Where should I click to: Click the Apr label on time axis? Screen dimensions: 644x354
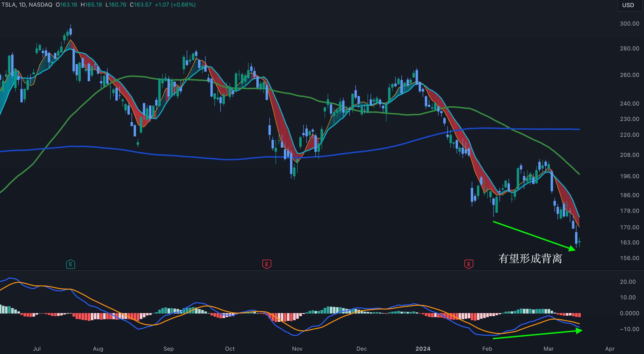[610, 349]
